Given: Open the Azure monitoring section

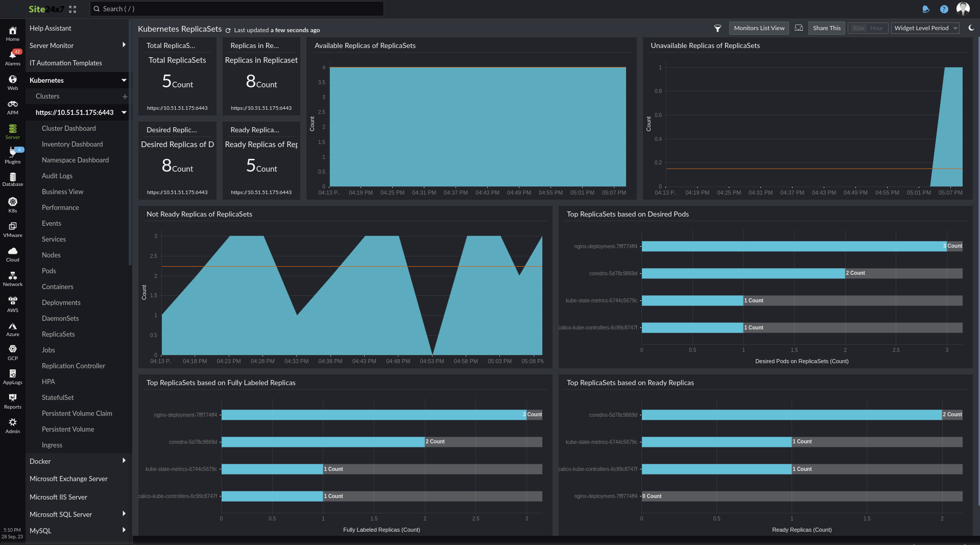Looking at the screenshot, I should tap(12, 328).
